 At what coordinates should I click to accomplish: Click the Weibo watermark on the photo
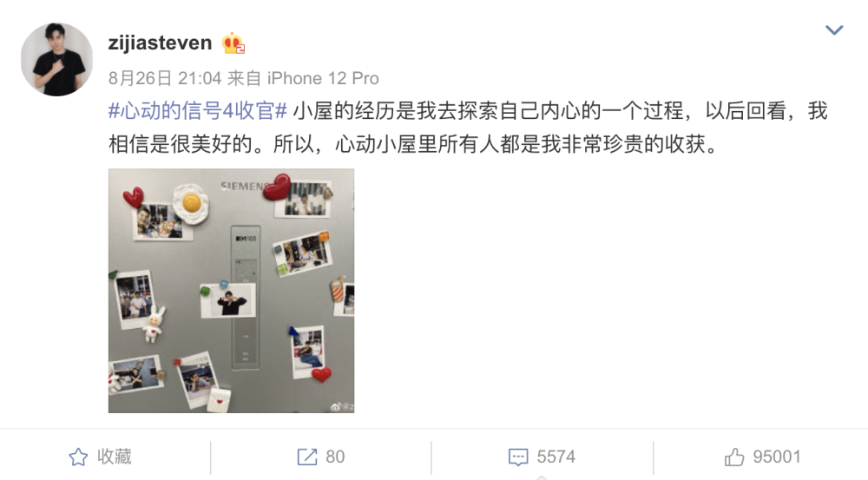[342, 407]
